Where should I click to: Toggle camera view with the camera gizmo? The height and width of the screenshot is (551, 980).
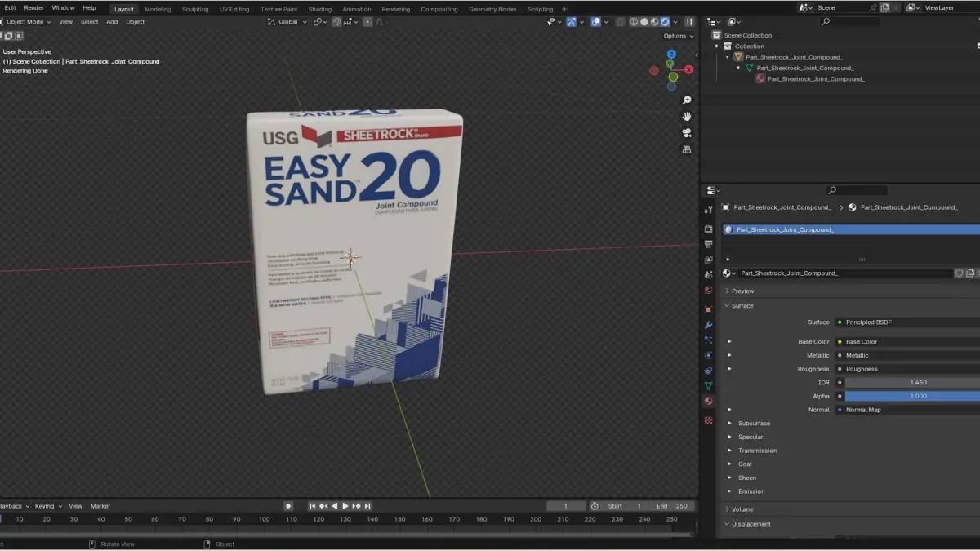pyautogui.click(x=687, y=133)
